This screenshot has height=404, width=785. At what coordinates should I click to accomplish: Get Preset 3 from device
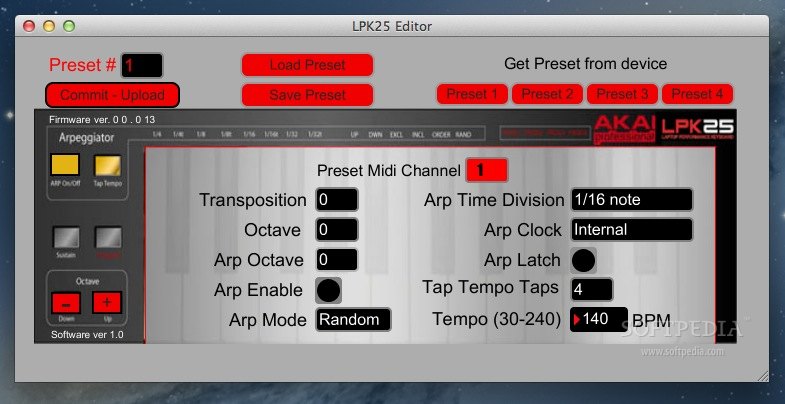622,94
